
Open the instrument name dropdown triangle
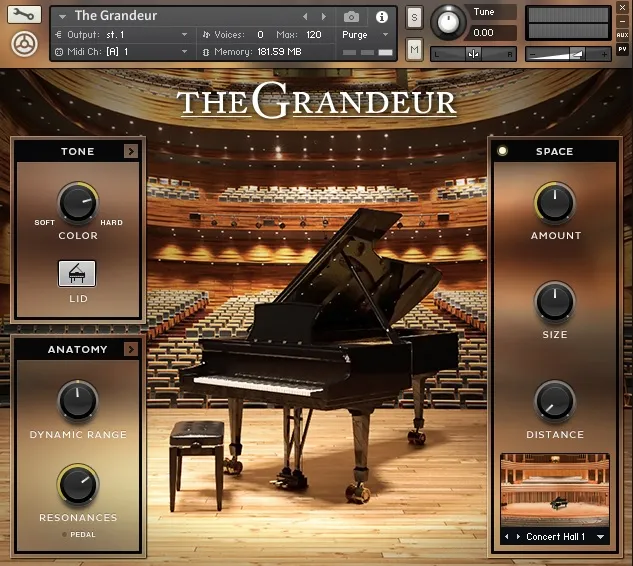pos(62,17)
